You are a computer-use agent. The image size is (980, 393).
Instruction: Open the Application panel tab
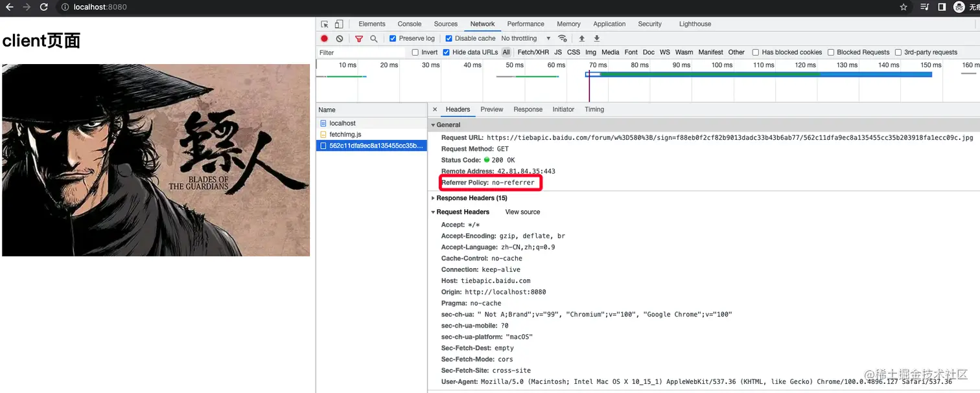(609, 24)
